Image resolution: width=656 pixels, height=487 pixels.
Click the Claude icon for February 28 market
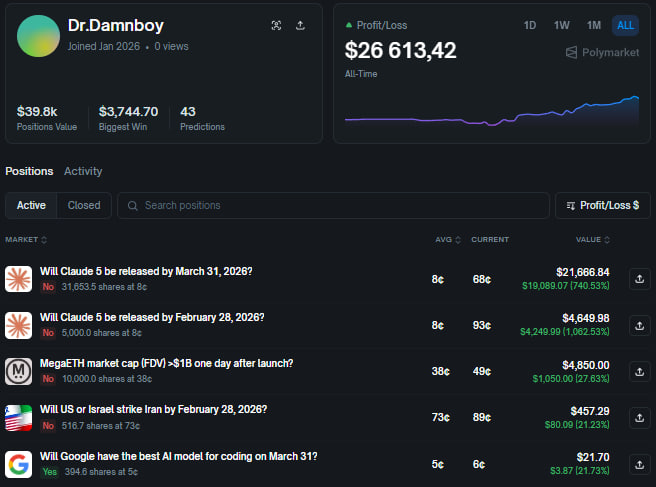(18, 326)
